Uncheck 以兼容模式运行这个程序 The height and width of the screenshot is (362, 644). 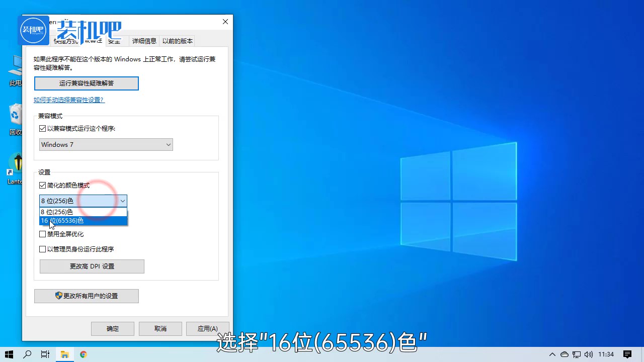[x=43, y=128]
